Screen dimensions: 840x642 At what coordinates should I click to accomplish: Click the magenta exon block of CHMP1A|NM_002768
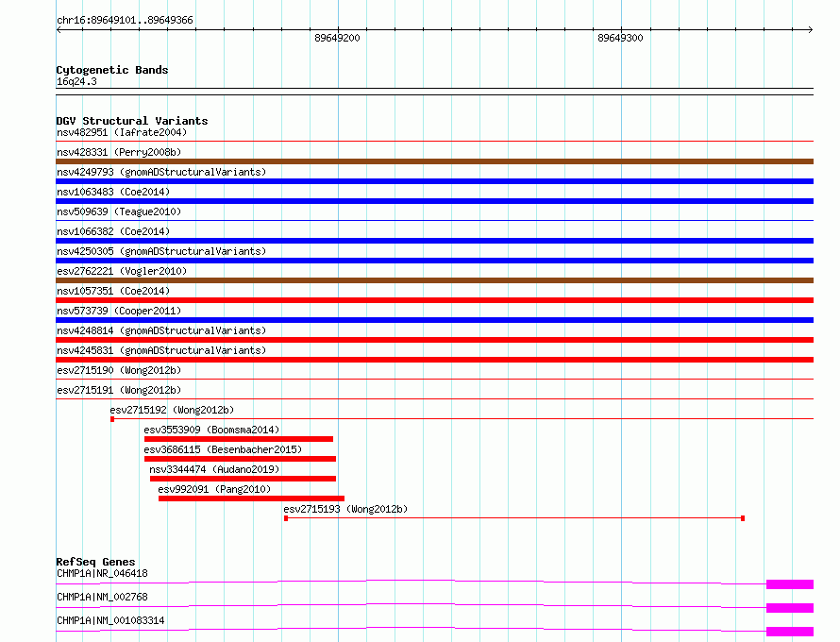pyautogui.click(x=790, y=608)
